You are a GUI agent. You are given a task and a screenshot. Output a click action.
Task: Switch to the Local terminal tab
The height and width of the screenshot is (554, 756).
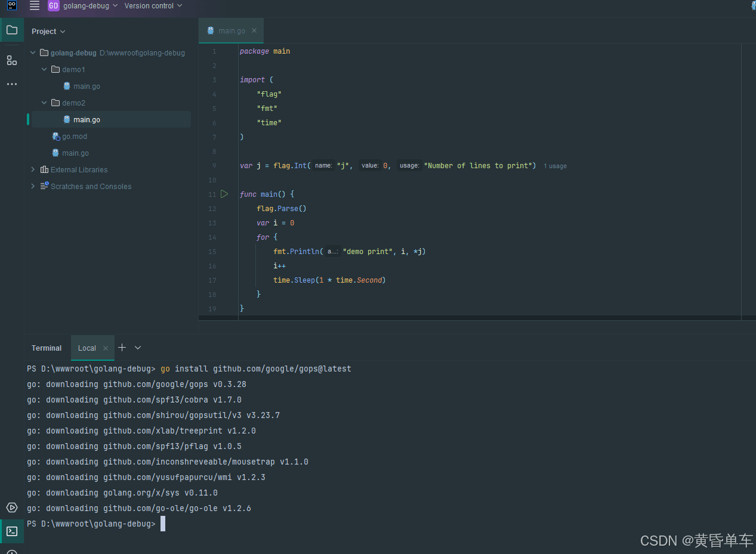tap(87, 348)
